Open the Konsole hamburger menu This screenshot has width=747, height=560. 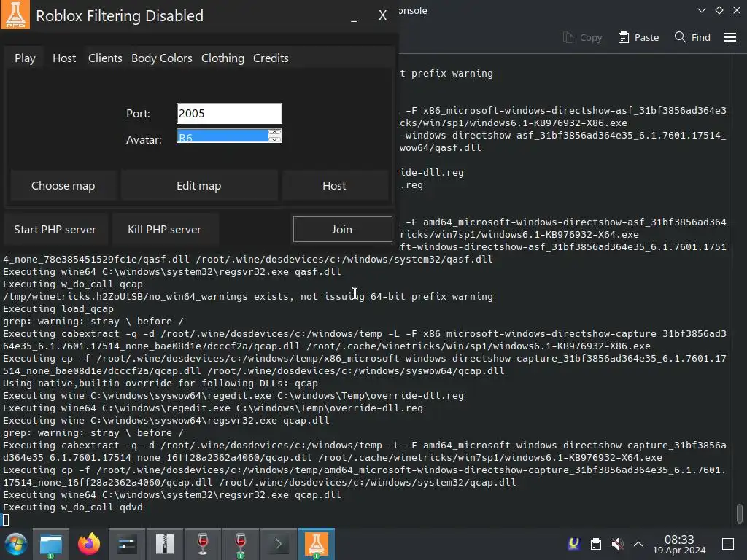(730, 37)
